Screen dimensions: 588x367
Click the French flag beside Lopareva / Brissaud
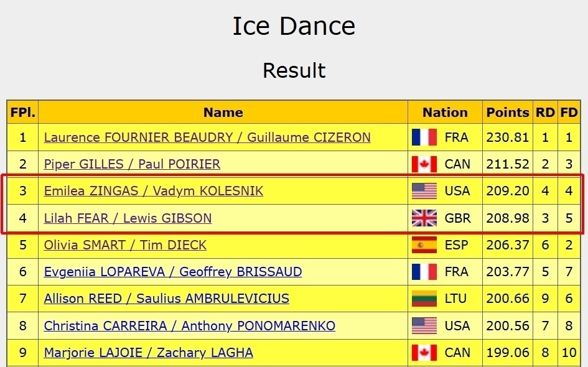pos(424,272)
